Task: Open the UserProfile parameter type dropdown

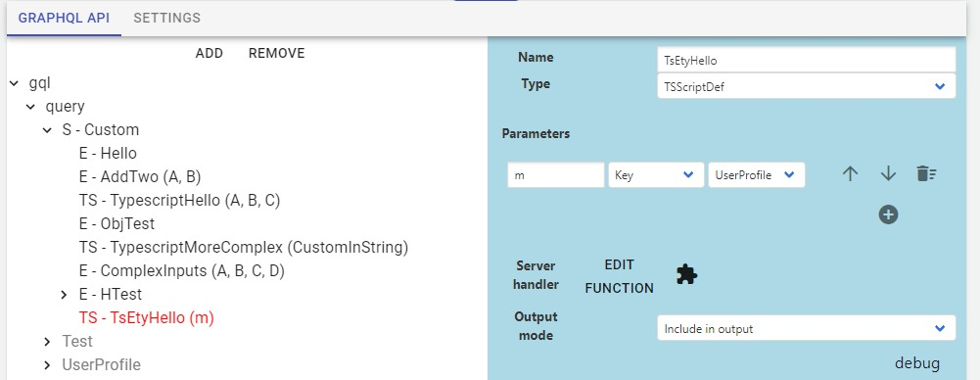Action: [x=756, y=175]
